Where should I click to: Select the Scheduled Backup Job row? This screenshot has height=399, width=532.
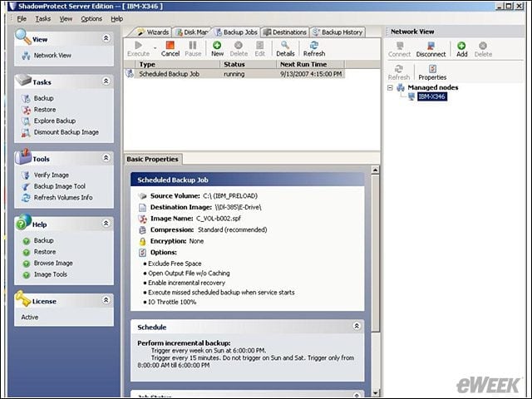pyautogui.click(x=234, y=74)
